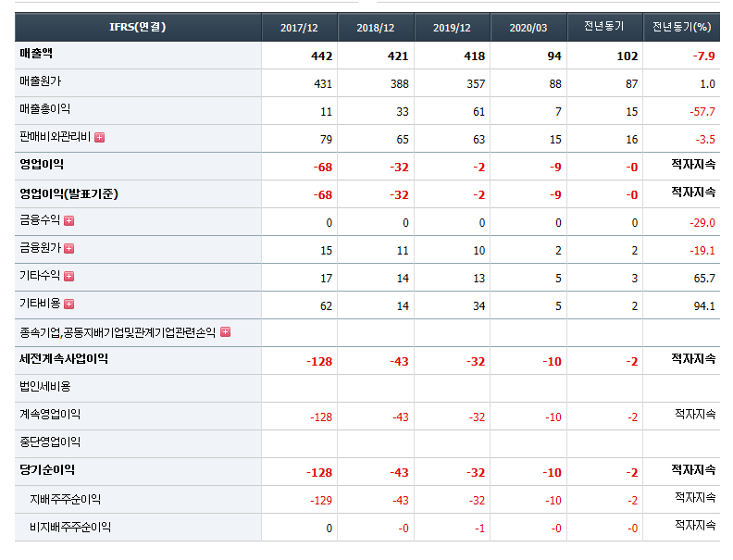The height and width of the screenshot is (560, 733).
Task: Select the 판매비와관리비 row label
Action: [x=56, y=137]
